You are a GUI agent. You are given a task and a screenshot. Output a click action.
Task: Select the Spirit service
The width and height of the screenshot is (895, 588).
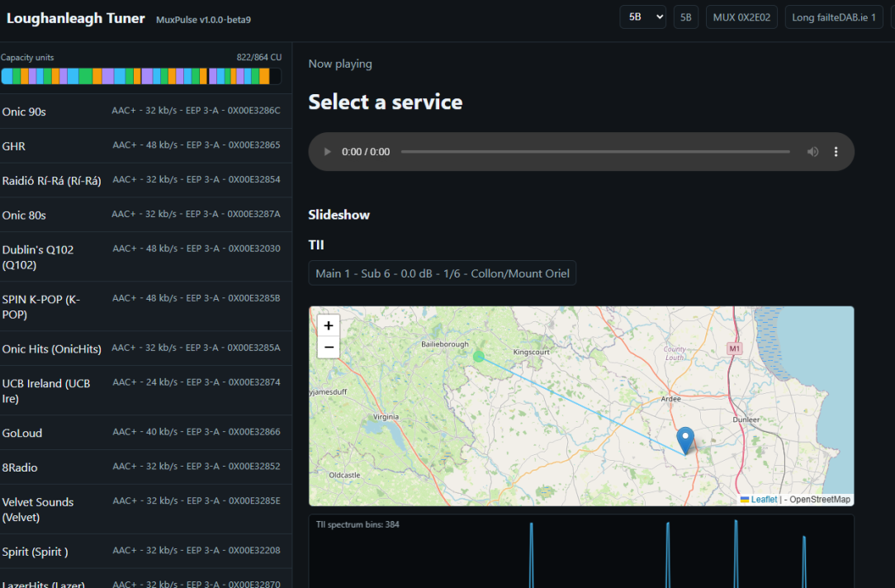click(x=146, y=552)
